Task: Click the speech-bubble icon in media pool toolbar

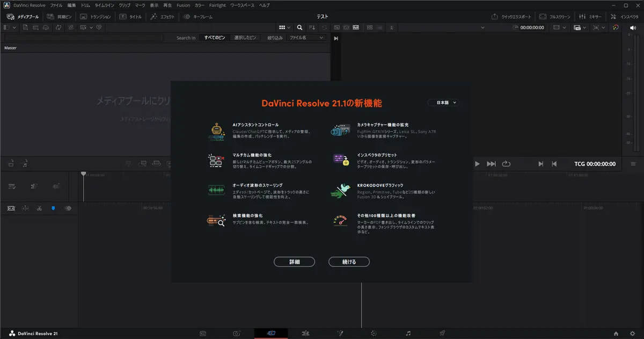Action: pos(99,27)
